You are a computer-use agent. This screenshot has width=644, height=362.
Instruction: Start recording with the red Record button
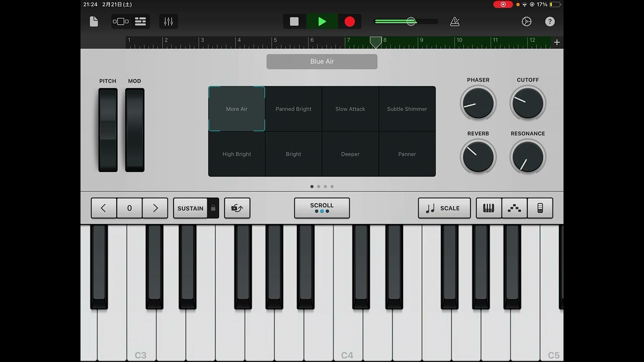[350, 22]
